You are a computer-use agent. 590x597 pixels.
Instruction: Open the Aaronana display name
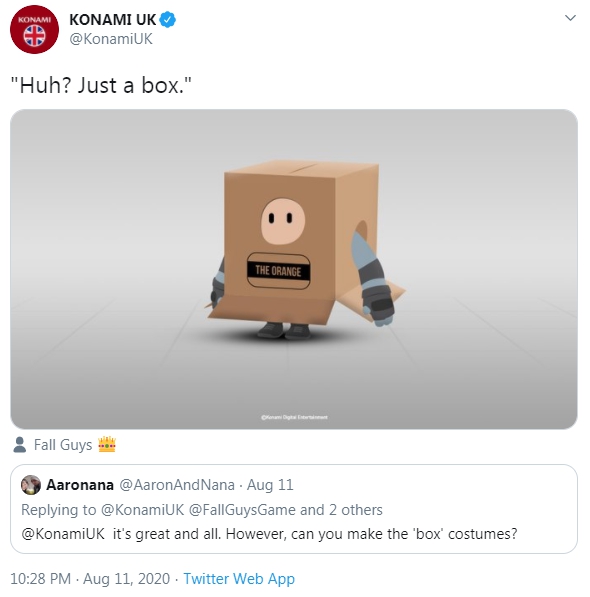[80, 485]
